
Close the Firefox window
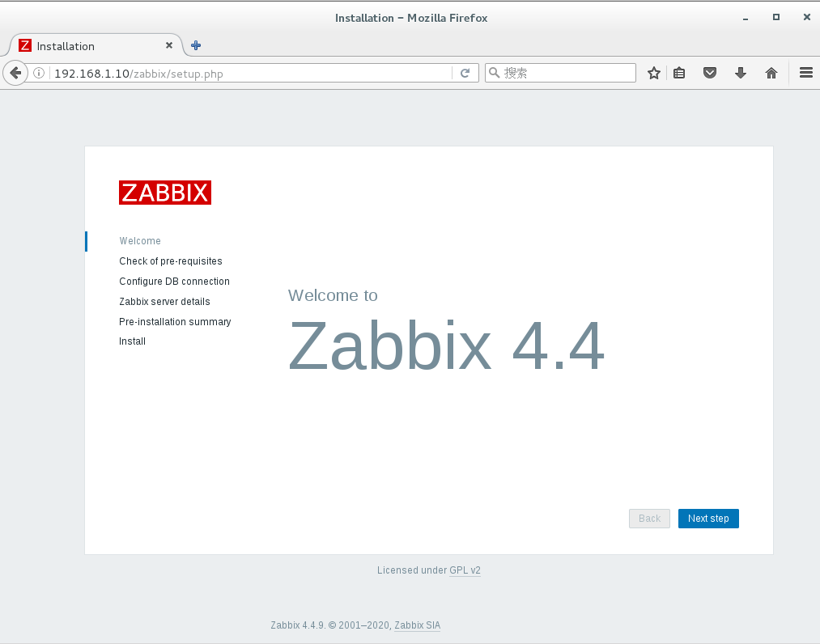coord(806,17)
